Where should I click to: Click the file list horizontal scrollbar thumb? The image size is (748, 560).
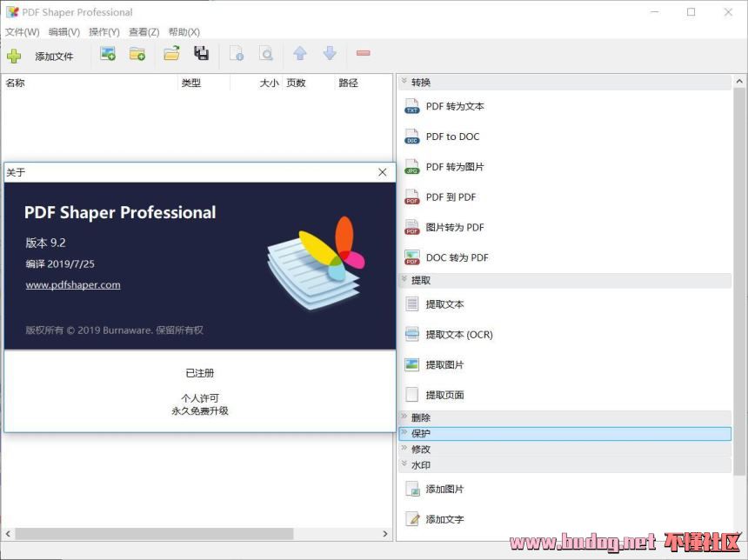coord(154,534)
